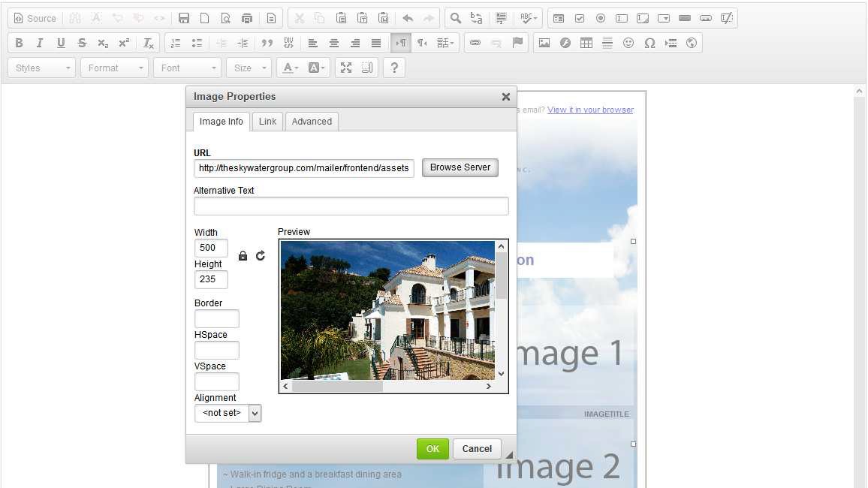Click the Save disk icon
Screen dimensions: 868x488
[x=184, y=18]
